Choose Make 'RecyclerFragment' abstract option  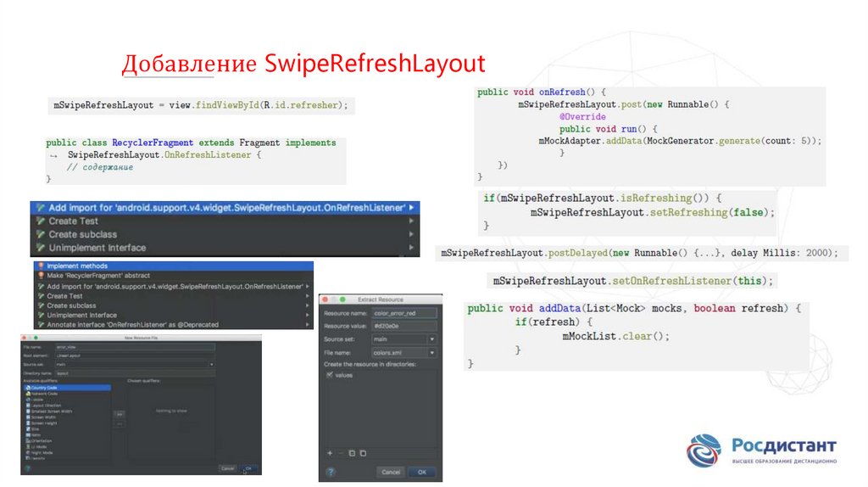click(x=99, y=276)
